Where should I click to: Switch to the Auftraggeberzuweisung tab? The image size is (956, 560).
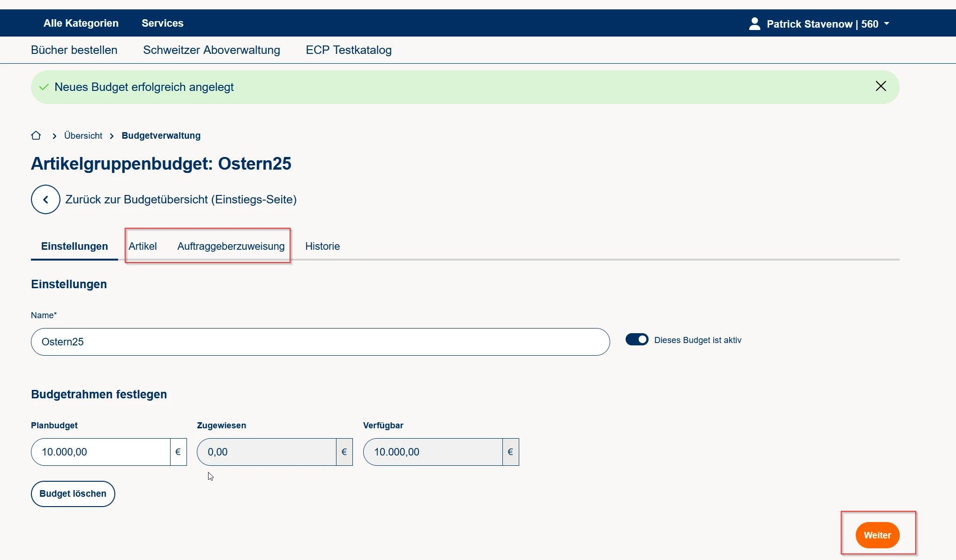pos(231,246)
